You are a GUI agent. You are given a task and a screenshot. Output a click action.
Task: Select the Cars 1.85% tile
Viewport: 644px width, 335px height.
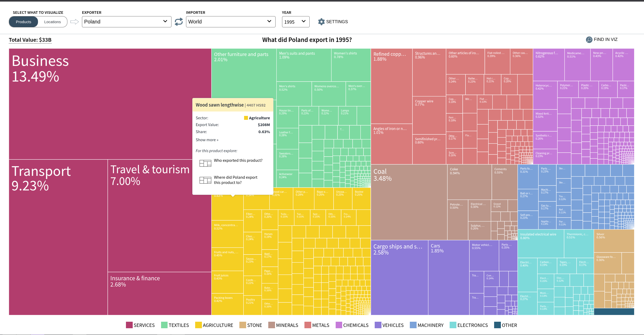pos(449,277)
